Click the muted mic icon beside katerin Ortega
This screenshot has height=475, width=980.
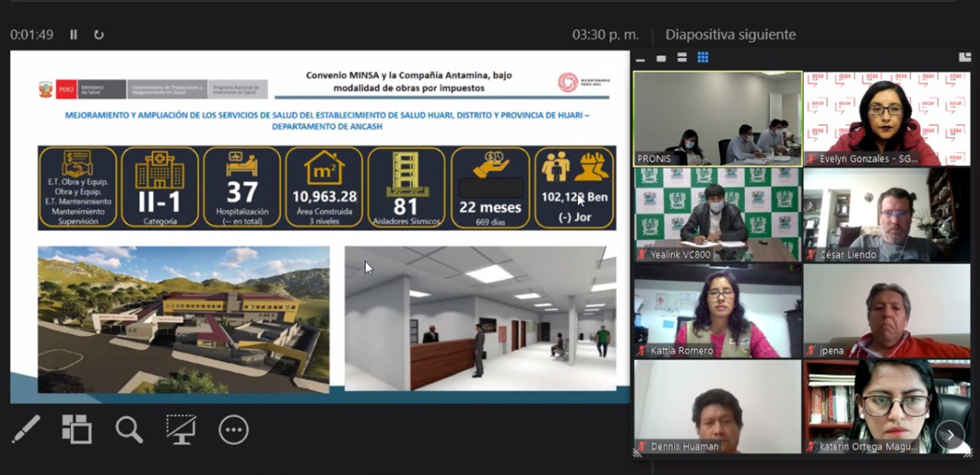point(811,447)
